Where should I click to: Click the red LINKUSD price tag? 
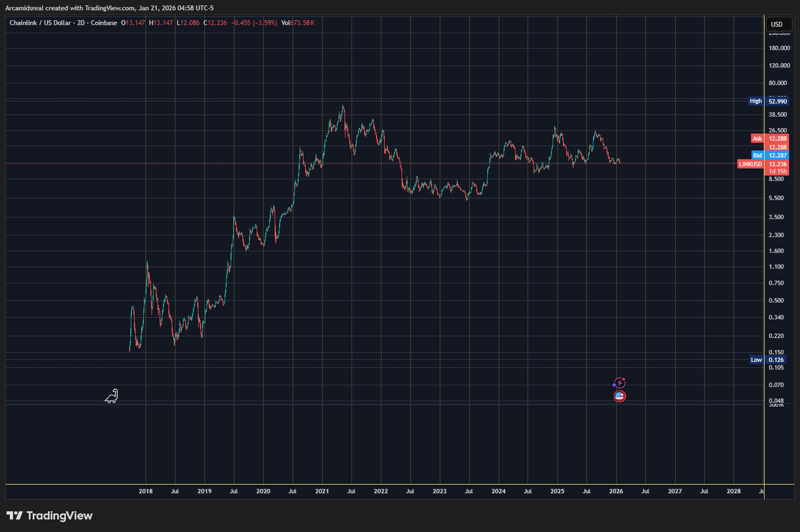pyautogui.click(x=751, y=164)
